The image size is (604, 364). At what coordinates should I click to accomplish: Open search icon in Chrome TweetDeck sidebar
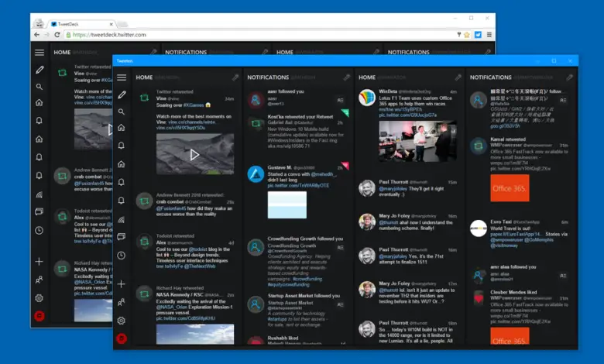coord(39,87)
